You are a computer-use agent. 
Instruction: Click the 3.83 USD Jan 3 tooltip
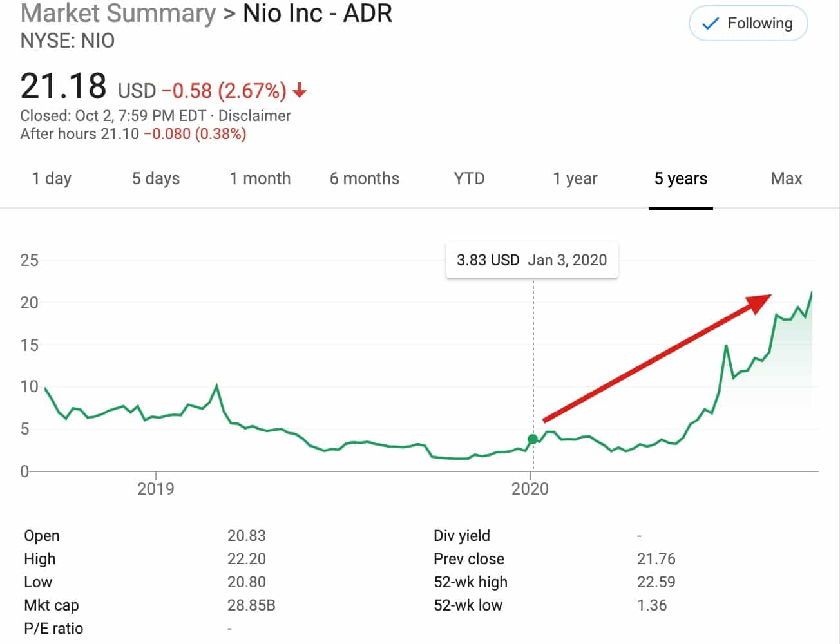[531, 260]
